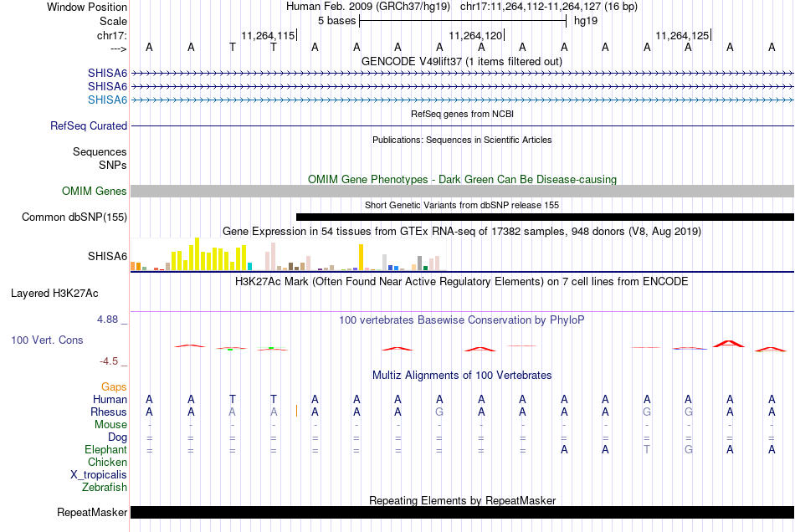
Task: Click the Human Feb. 2009 (GRCh37/hg19) assembly text
Action: pyautogui.click(x=368, y=7)
